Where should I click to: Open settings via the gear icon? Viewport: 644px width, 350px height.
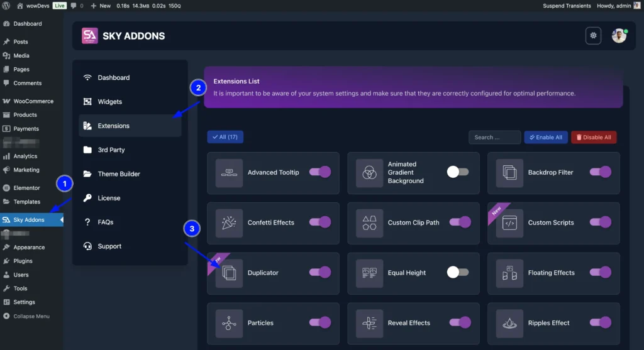click(593, 36)
